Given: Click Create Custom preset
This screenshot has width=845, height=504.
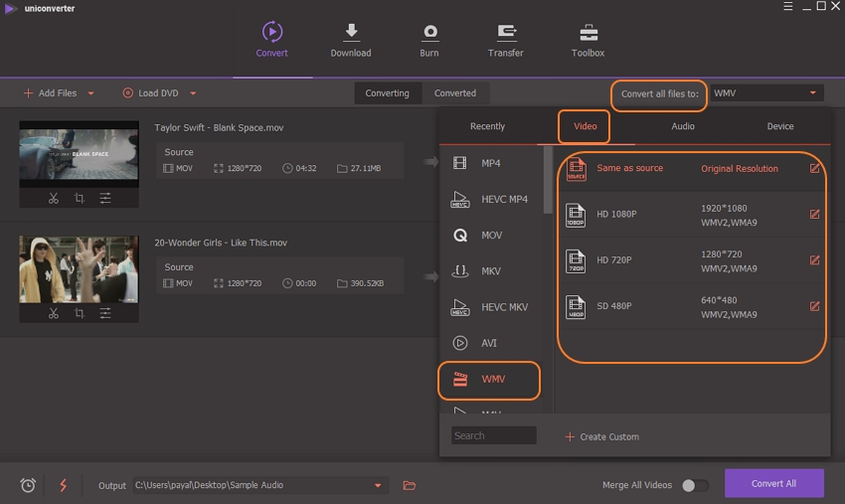Looking at the screenshot, I should (602, 436).
